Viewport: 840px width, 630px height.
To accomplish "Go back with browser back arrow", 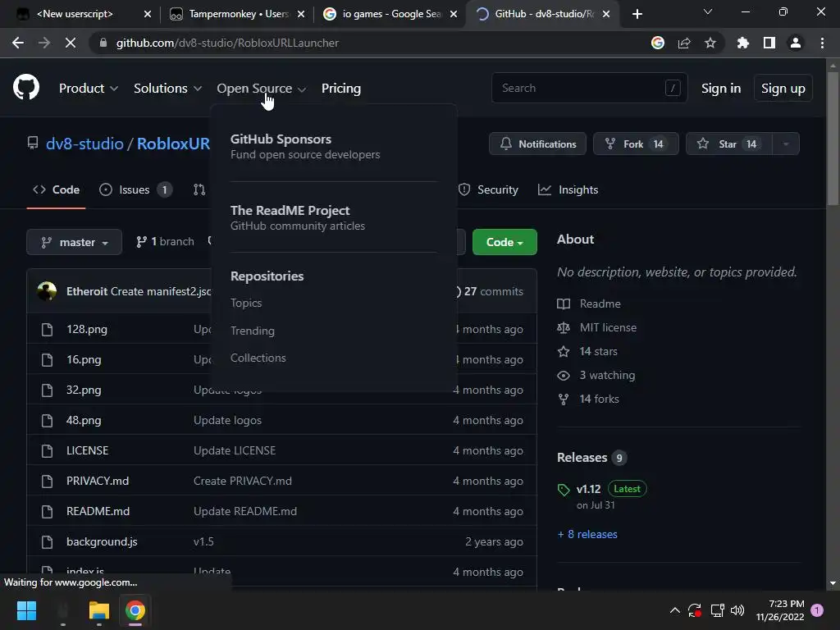I will click(18, 43).
